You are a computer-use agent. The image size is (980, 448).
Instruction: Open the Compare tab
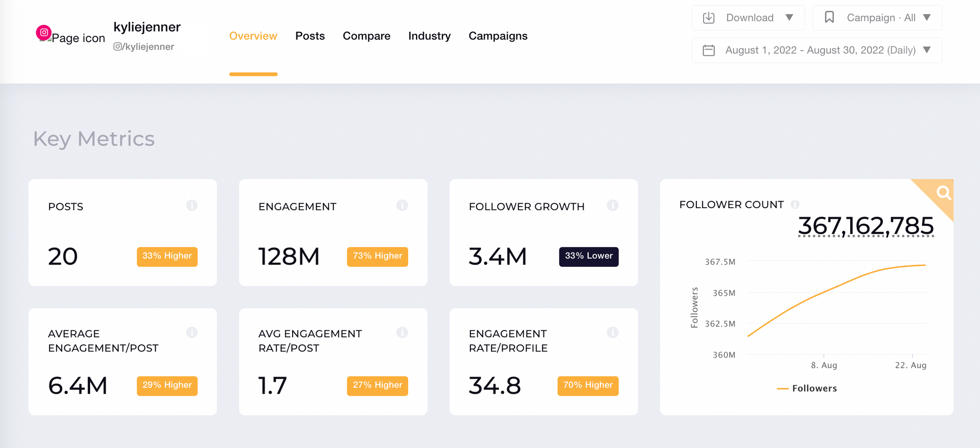tap(367, 36)
